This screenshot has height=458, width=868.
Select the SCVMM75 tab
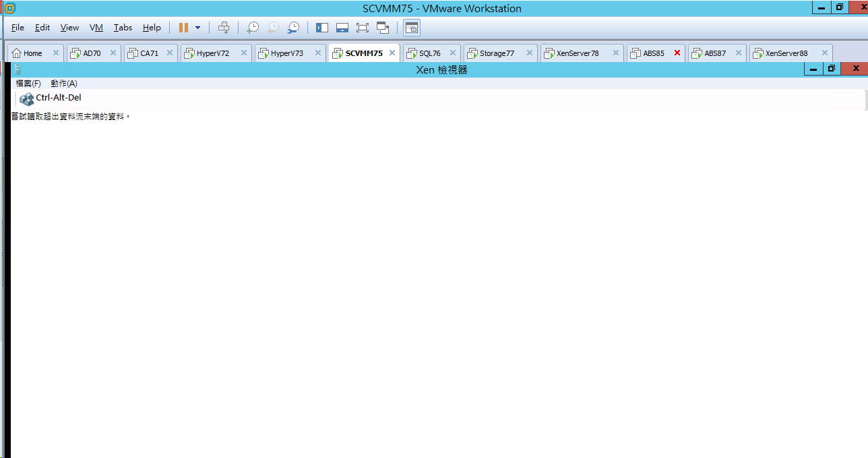tap(364, 53)
